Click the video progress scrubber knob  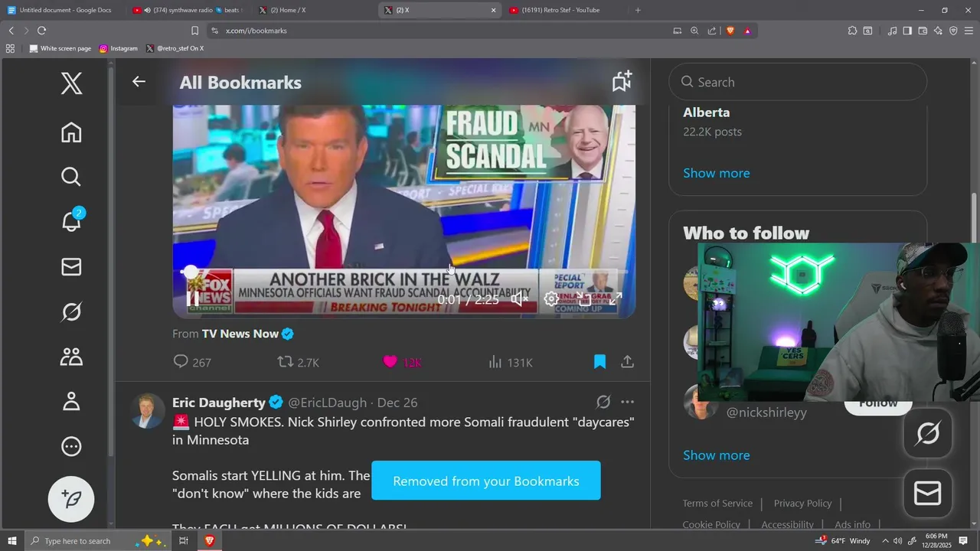[x=190, y=272]
